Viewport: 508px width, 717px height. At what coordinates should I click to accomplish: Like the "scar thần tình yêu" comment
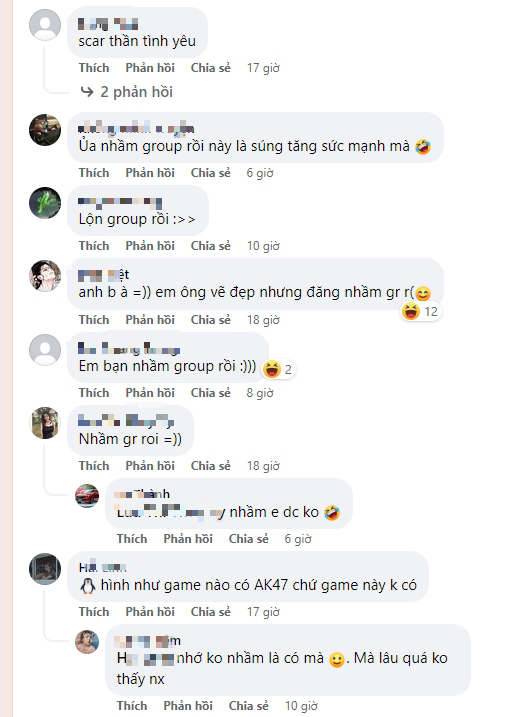click(94, 68)
